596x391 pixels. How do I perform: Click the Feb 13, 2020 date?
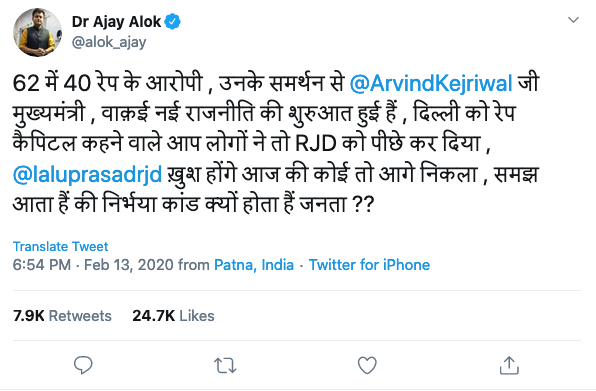tap(128, 264)
